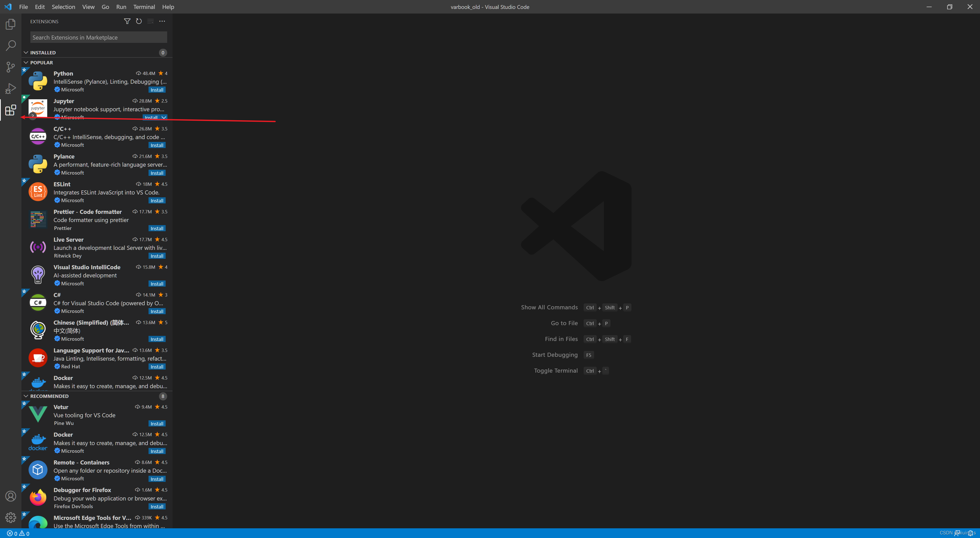Install the C# extension
Viewport: 980px width, 538px height.
(157, 311)
